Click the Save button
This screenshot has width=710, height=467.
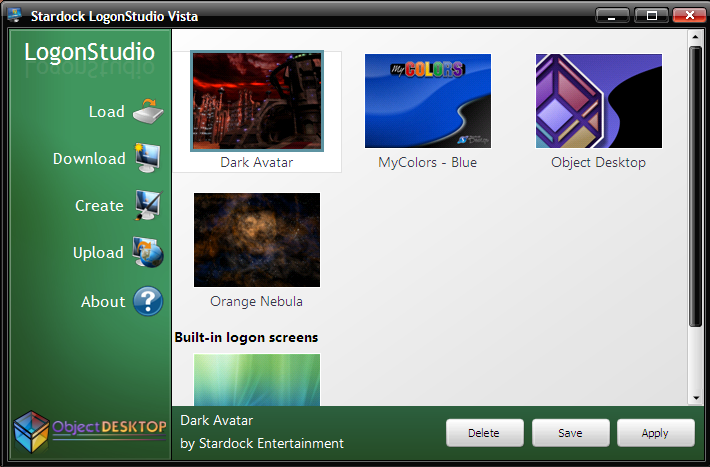click(x=570, y=433)
